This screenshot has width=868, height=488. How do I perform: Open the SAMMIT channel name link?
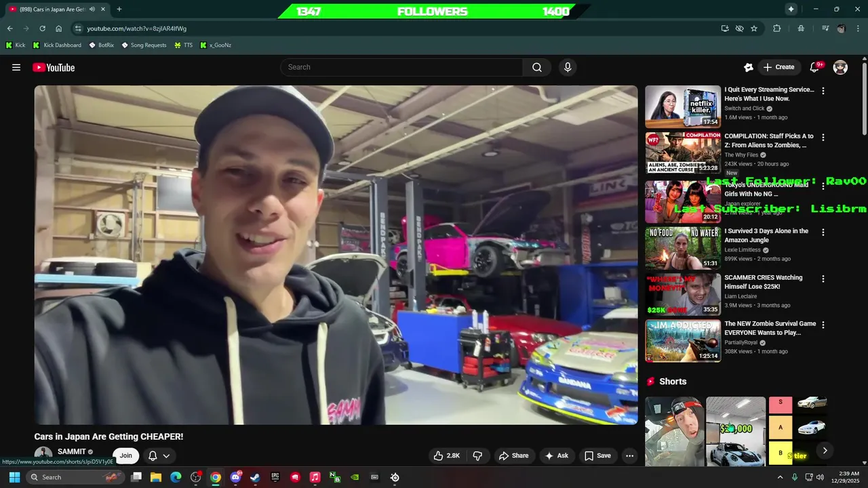point(72,451)
